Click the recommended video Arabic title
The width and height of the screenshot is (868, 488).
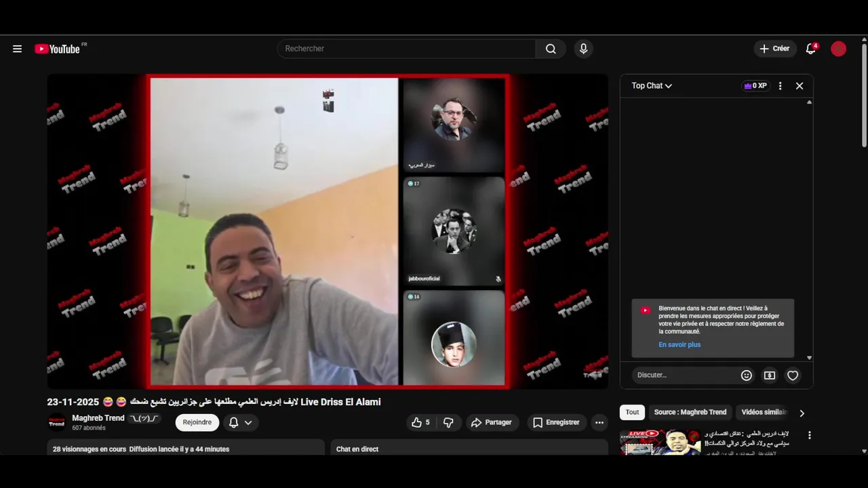747,438
